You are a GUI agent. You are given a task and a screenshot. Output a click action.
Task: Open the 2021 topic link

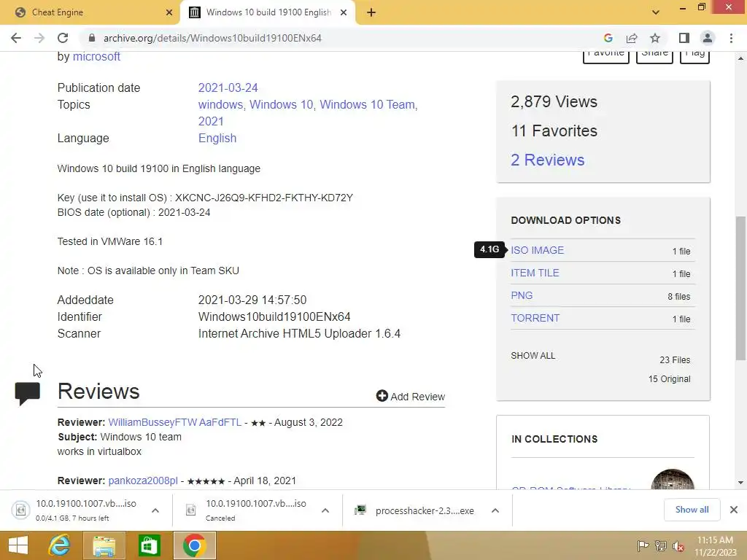point(211,122)
